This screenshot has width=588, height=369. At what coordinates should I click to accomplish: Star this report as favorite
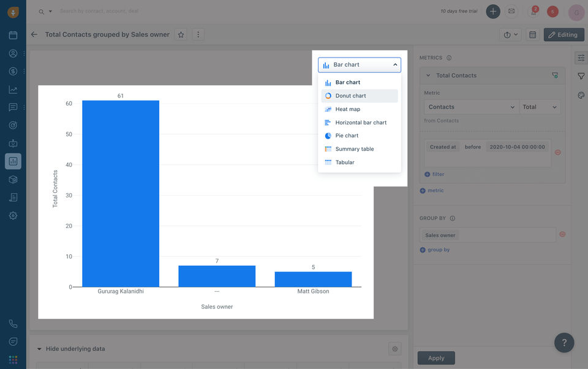click(x=181, y=34)
